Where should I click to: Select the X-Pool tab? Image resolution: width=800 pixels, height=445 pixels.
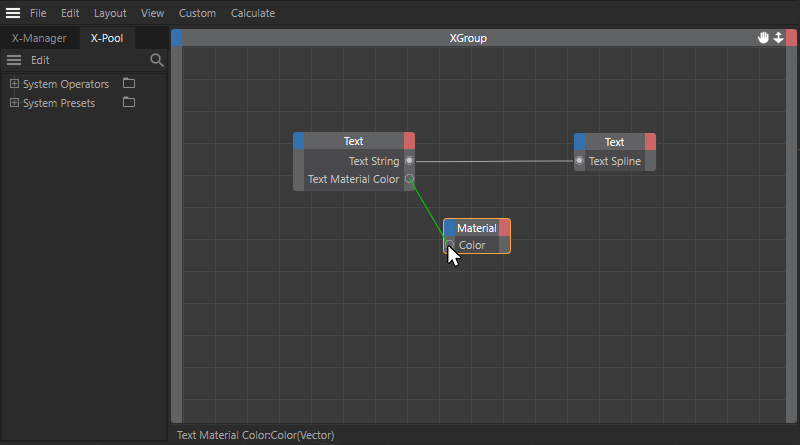107,38
